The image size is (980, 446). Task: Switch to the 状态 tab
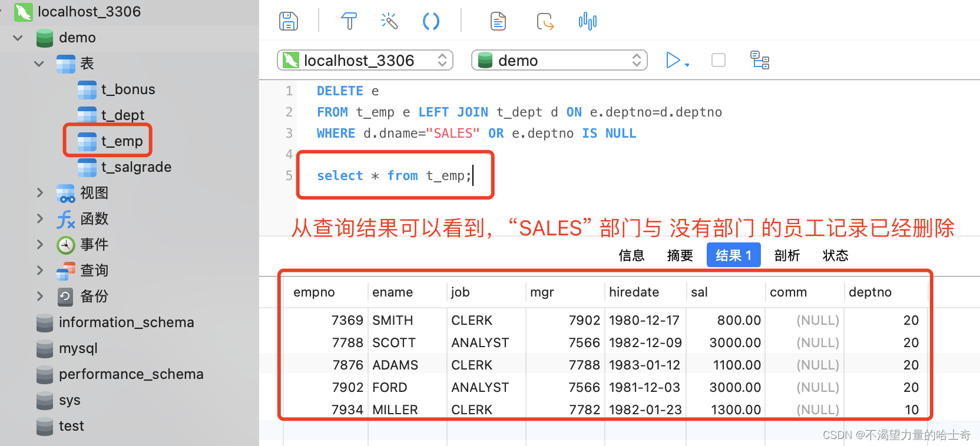click(x=835, y=255)
